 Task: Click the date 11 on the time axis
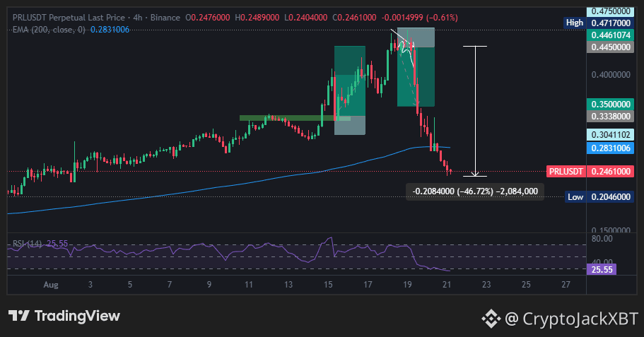[249, 285]
